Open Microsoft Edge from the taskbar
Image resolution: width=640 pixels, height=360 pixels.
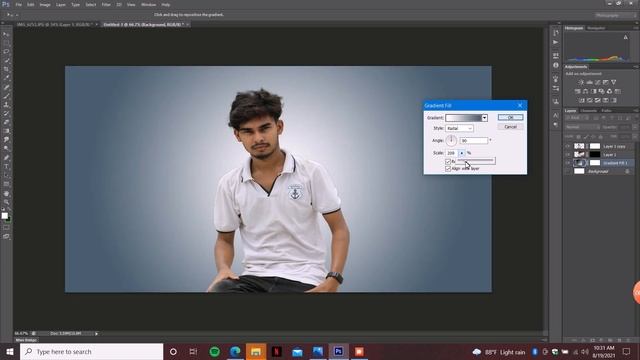235,351
